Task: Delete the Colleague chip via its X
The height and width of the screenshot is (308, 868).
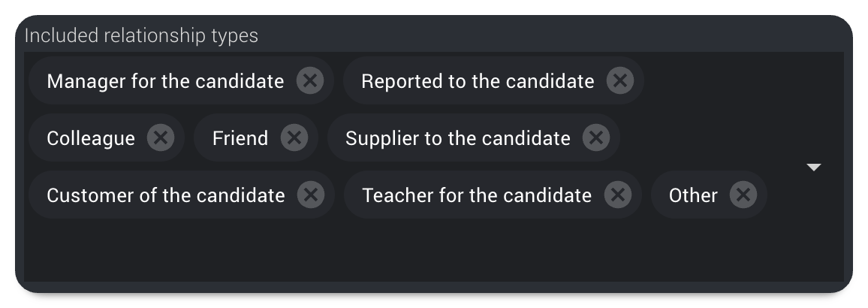Action: click(x=161, y=138)
